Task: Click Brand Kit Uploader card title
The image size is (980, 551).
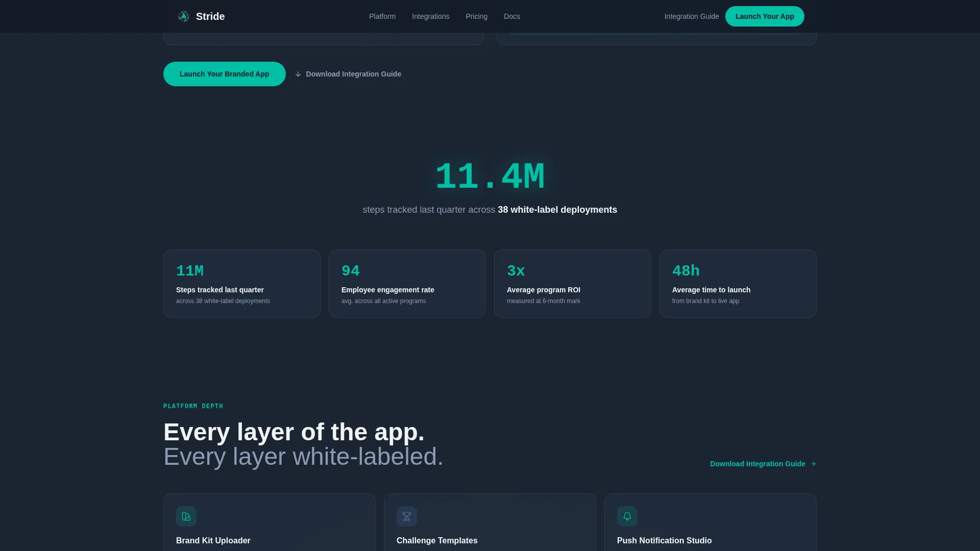Action: point(213,540)
